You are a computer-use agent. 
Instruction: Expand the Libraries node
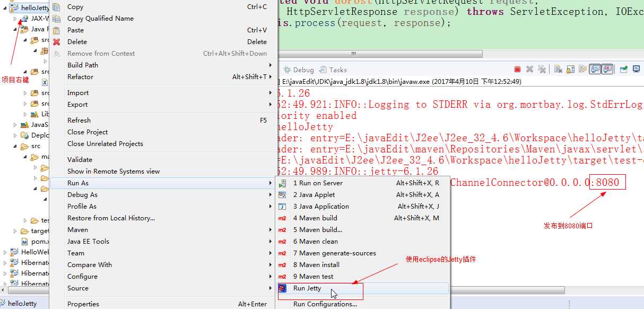tap(25, 114)
